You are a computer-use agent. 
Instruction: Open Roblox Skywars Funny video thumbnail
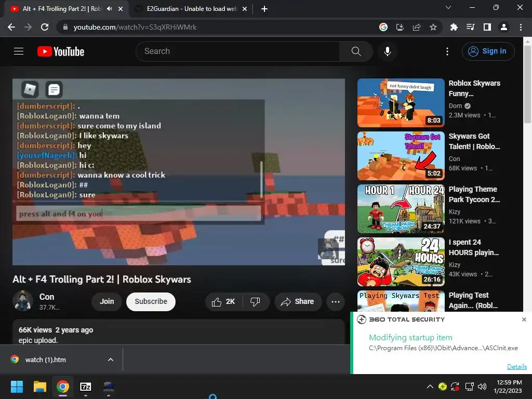pos(401,103)
